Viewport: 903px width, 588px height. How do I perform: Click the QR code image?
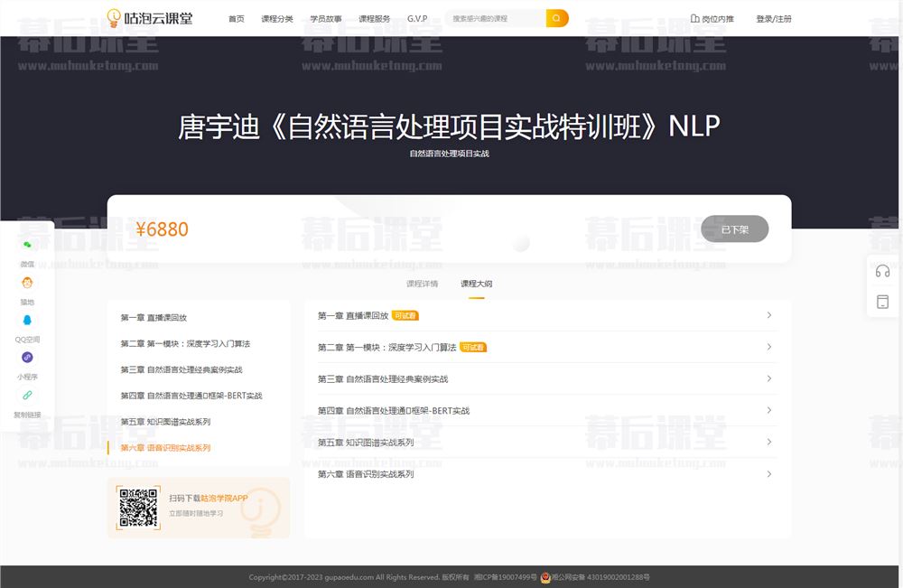(x=138, y=508)
